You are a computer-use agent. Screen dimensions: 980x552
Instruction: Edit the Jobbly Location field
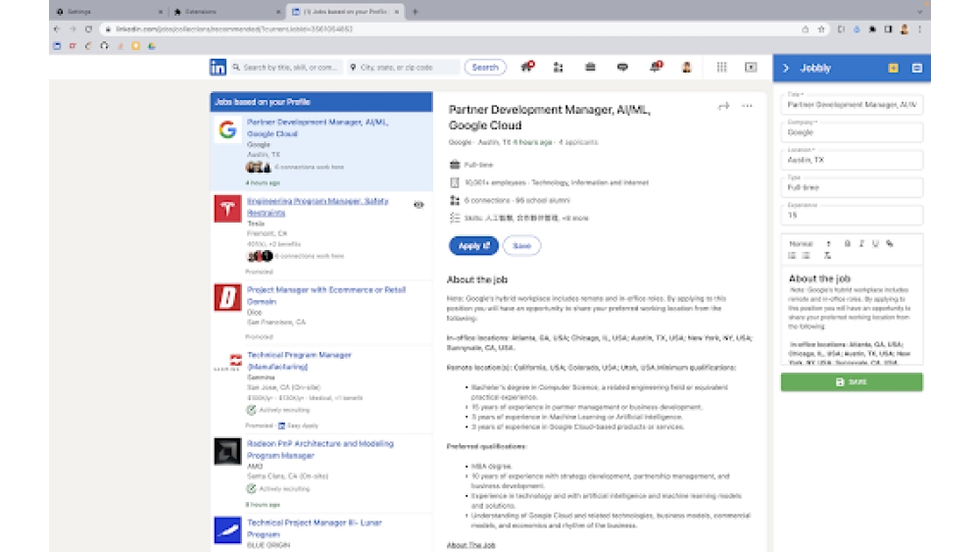(x=852, y=159)
